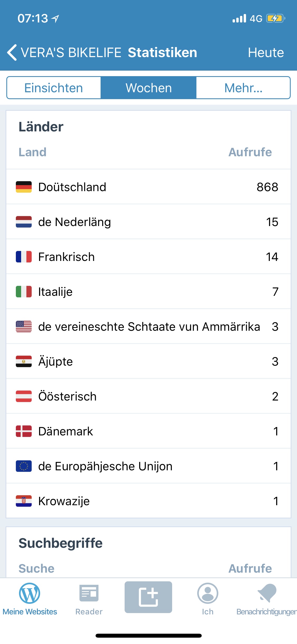The height and width of the screenshot is (644, 297).
Task: Open the Mehr... period options
Action: 243,88
